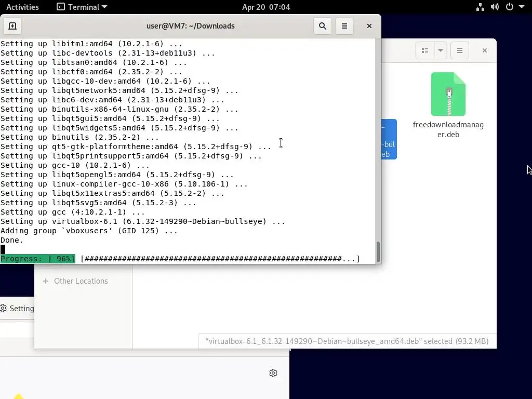Open the Terminal app menu in top bar
This screenshot has width=532, height=399.
pyautogui.click(x=82, y=7)
